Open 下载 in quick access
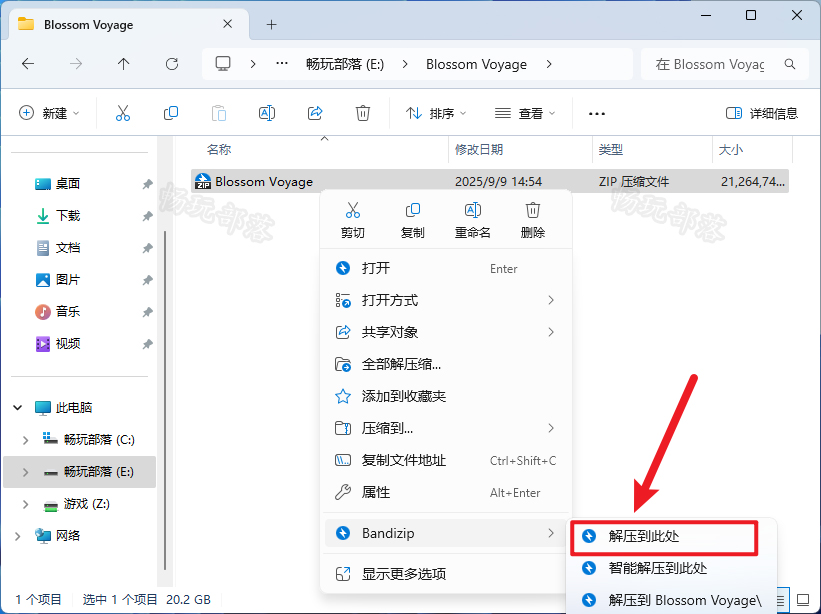821x614 pixels. [x=68, y=216]
